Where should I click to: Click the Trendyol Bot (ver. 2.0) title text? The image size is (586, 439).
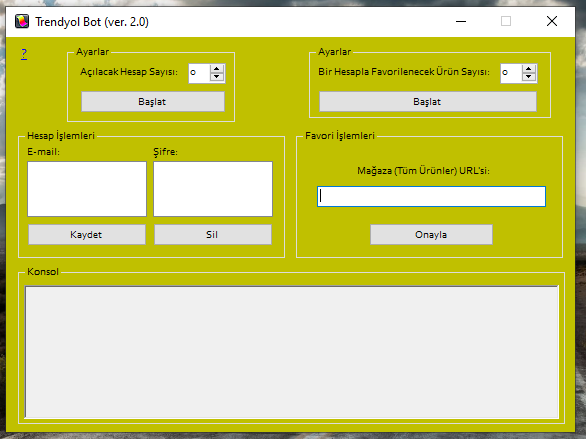[92, 22]
